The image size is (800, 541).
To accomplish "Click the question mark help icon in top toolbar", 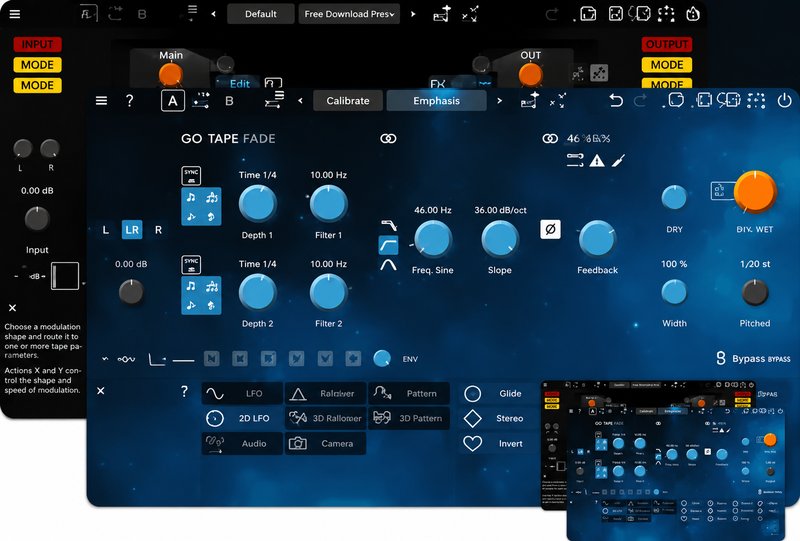I will click(x=130, y=101).
